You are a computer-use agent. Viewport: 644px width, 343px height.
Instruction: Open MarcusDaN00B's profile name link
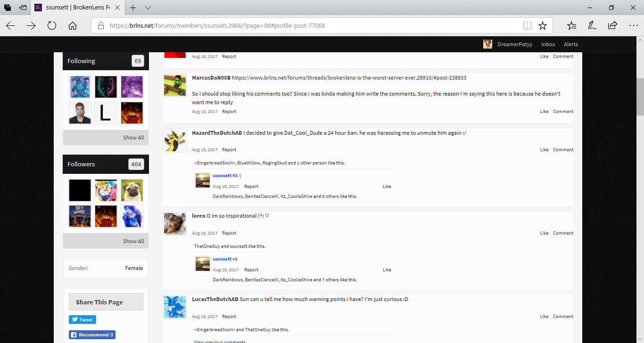211,77
